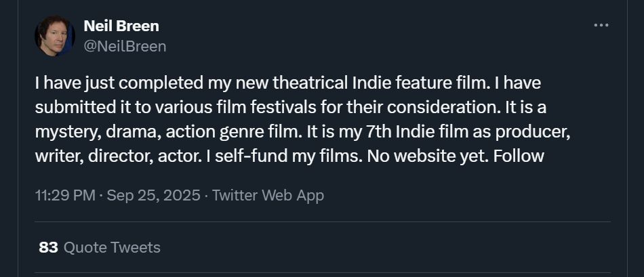Click the 11:29 PM timestamp
Screen dimensions: 644x277
click(64, 196)
